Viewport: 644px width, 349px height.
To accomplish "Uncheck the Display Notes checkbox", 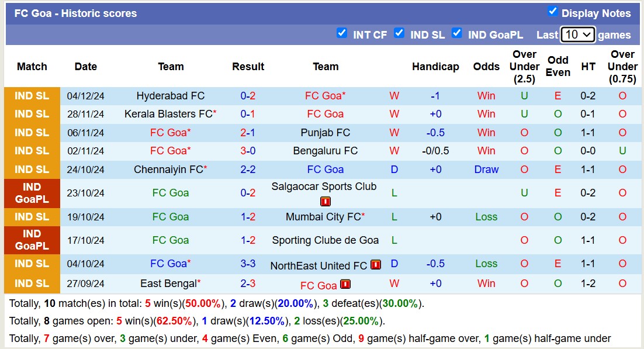I will 552,11.
